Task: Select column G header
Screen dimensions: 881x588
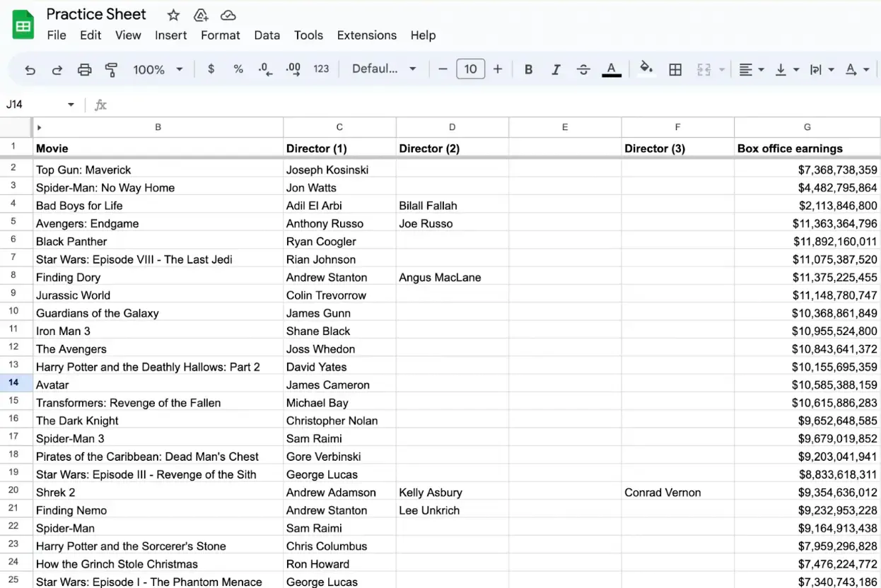Action: pos(807,127)
